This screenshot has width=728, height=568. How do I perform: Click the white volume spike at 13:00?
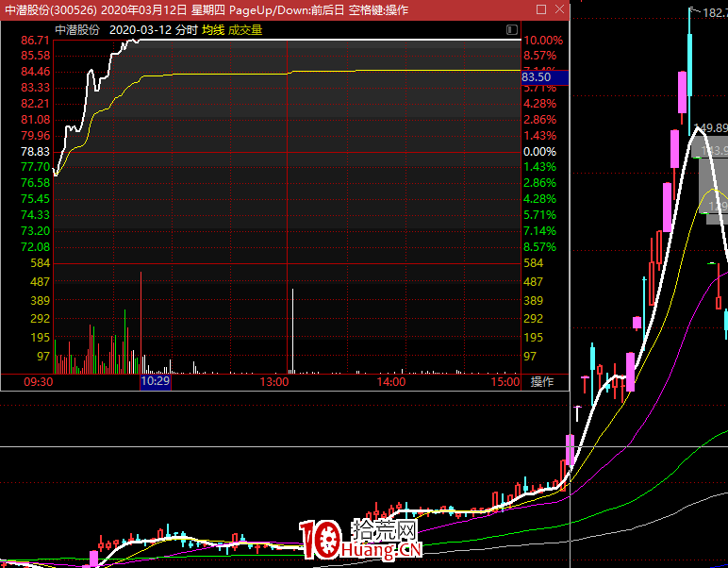point(292,330)
